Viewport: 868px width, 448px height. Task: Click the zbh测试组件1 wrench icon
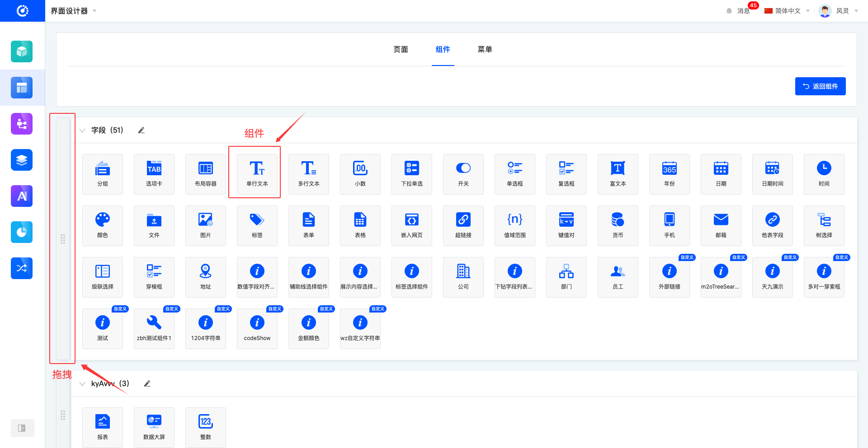coord(154,323)
